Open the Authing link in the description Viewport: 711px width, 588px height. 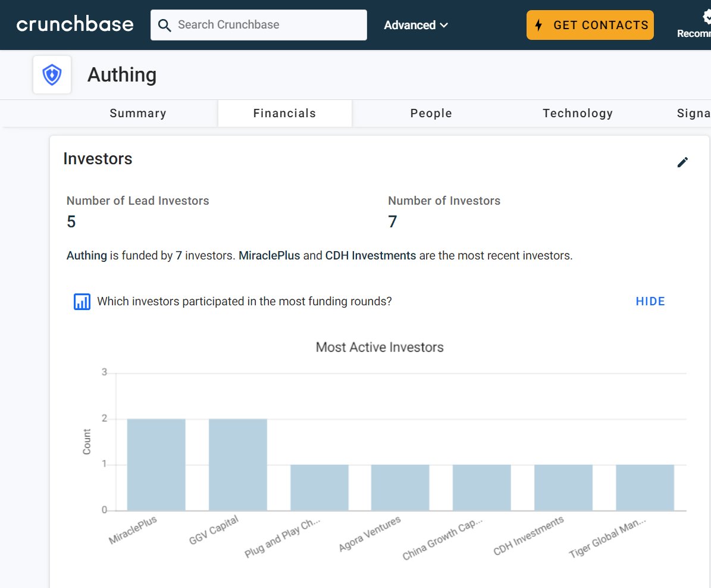click(x=87, y=255)
